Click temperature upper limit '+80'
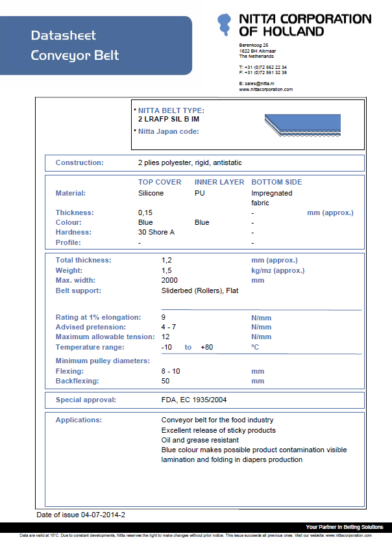392x553 pixels. pos(207,348)
